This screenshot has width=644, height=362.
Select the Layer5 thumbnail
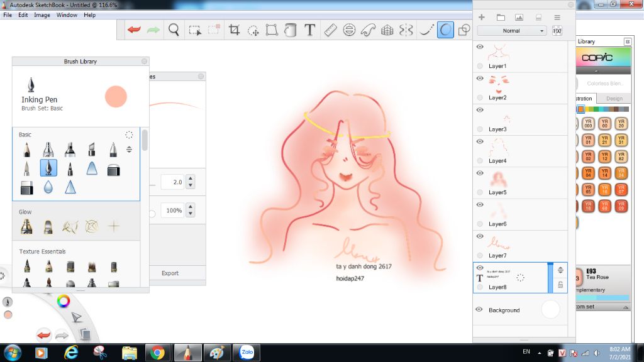(498, 179)
